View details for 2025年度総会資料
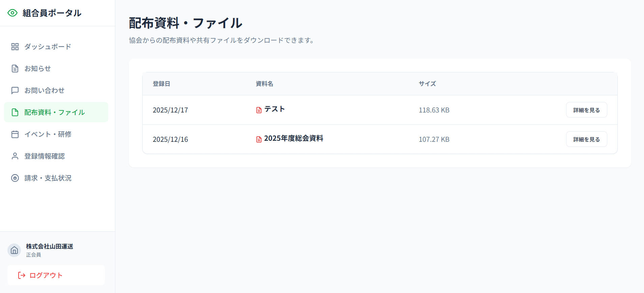 click(586, 139)
